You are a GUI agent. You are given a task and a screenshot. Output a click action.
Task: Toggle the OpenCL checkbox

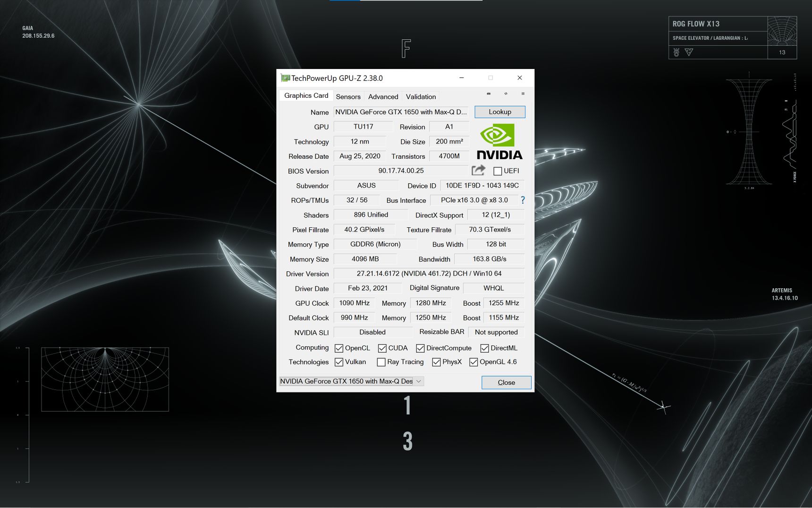point(338,348)
